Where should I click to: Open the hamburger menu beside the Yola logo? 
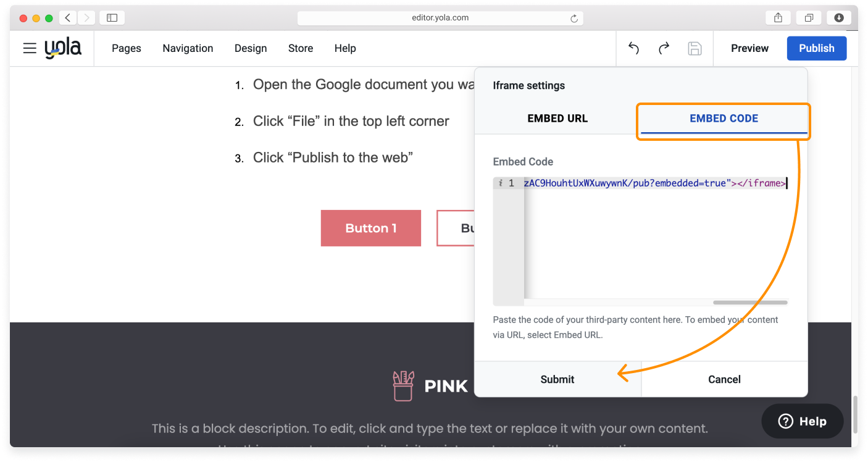click(x=29, y=48)
